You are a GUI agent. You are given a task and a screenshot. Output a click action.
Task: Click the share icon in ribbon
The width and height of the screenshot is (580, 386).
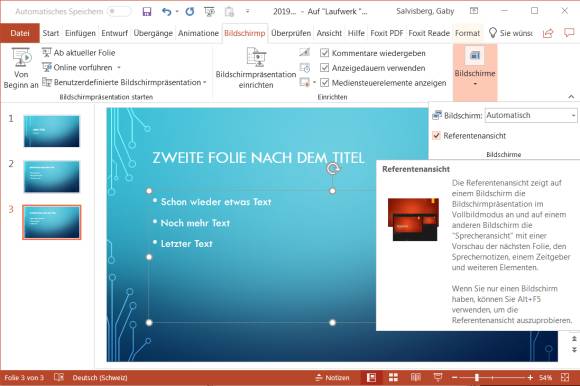[547, 33]
